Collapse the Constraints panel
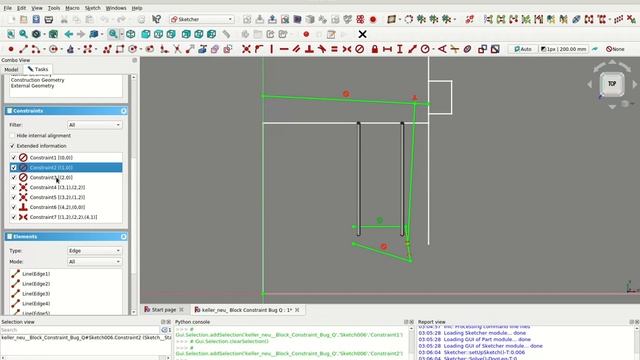 click(x=123, y=111)
